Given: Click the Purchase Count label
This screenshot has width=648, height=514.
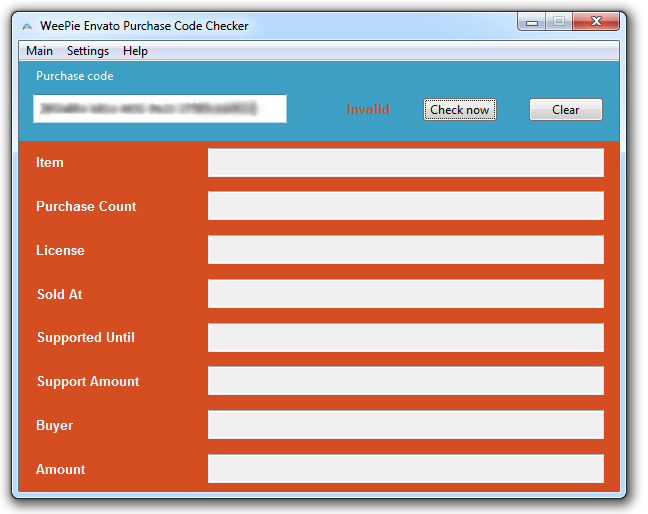Looking at the screenshot, I should (x=86, y=206).
